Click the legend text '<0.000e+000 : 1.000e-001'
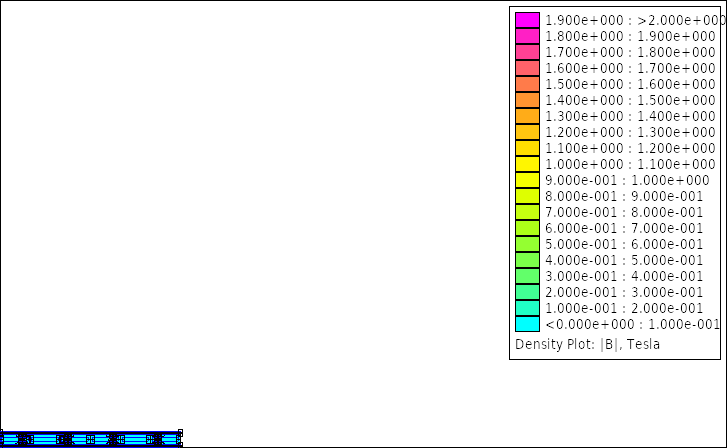Screen dimensions: 727x448 click(x=632, y=324)
